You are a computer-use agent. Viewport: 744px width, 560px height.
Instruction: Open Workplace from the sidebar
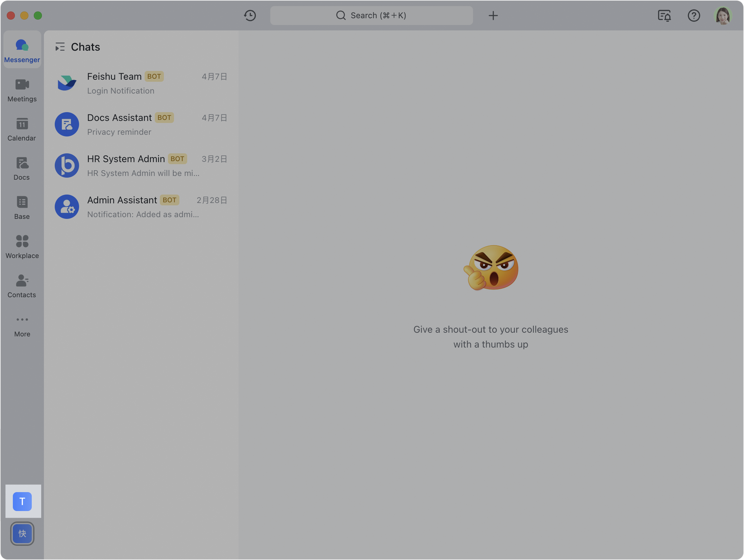22,247
